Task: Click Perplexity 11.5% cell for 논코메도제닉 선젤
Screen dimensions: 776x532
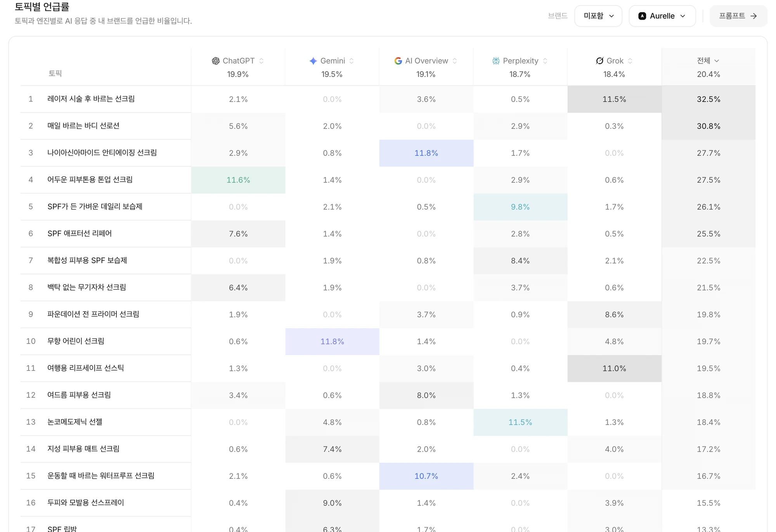Action: click(x=520, y=422)
